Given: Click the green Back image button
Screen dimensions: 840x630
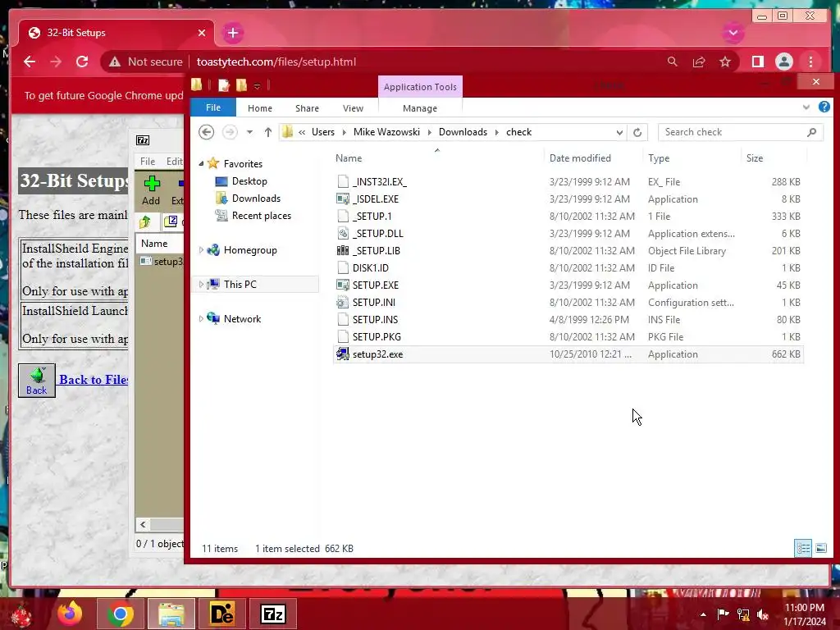Looking at the screenshot, I should coord(36,381).
